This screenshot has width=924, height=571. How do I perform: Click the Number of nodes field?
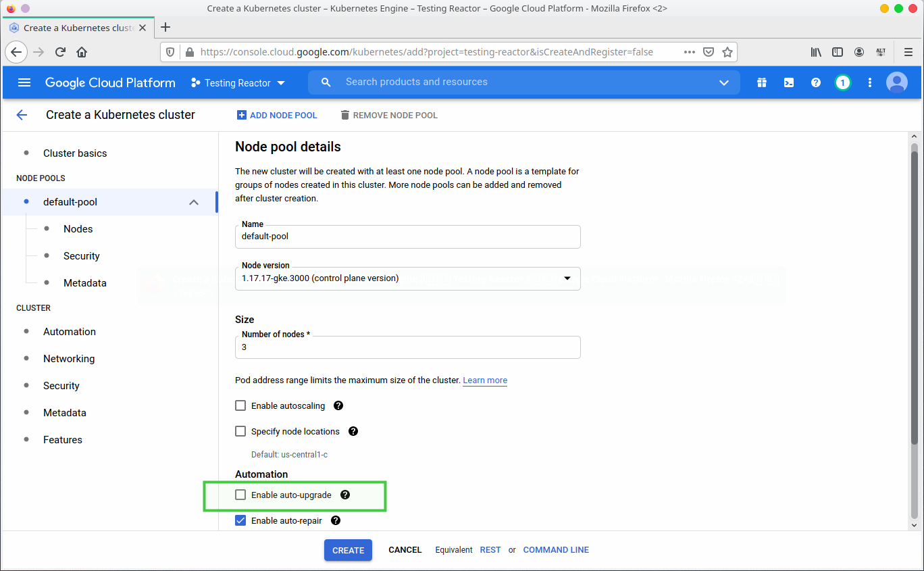tap(407, 347)
